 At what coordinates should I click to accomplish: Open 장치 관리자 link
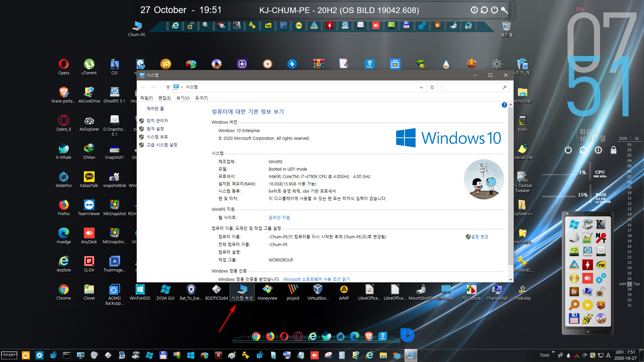(x=157, y=121)
